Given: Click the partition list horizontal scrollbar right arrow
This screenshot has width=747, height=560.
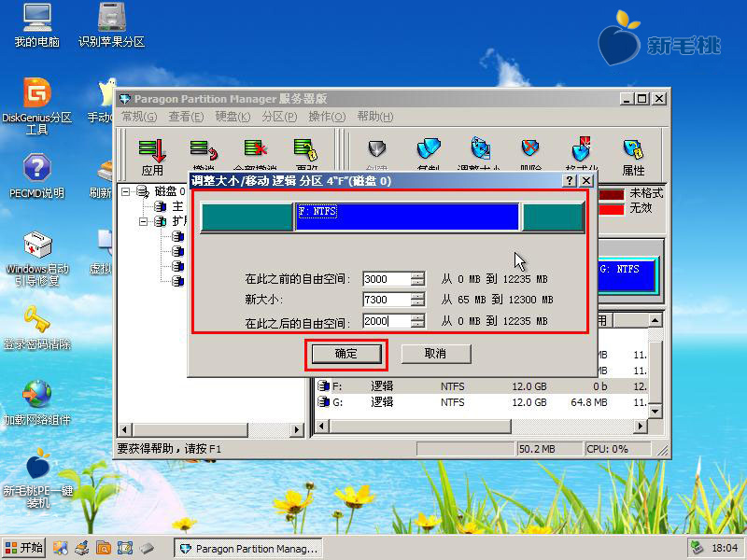Looking at the screenshot, I should pos(641,426).
